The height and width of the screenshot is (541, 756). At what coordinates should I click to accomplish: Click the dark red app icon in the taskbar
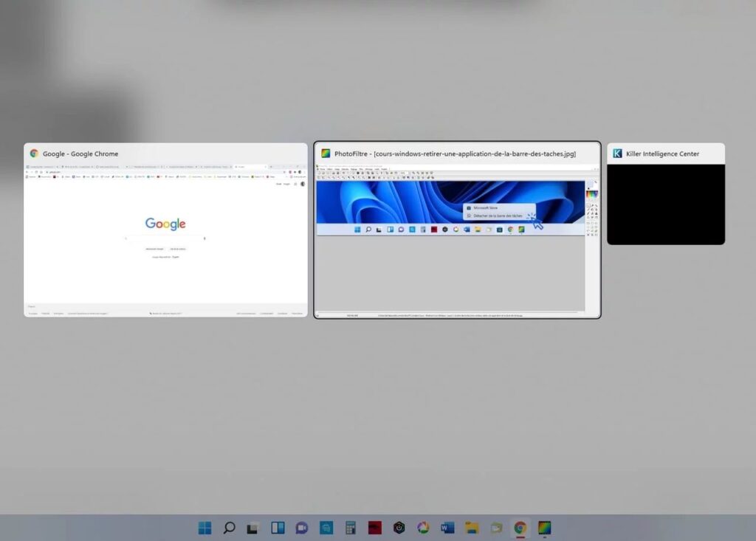tap(375, 528)
